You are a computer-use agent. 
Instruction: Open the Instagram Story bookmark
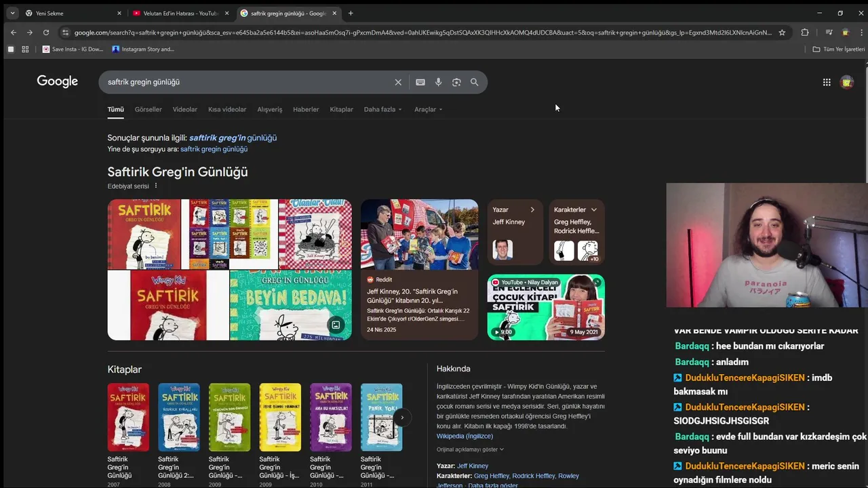[x=143, y=49]
